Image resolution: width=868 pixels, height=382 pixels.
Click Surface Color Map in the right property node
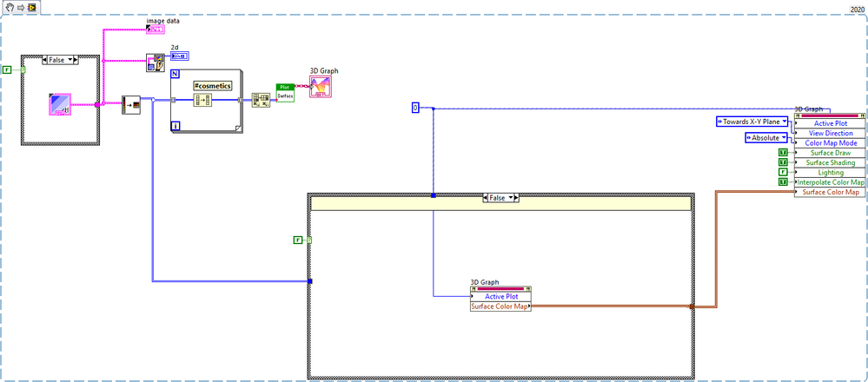pos(831,193)
